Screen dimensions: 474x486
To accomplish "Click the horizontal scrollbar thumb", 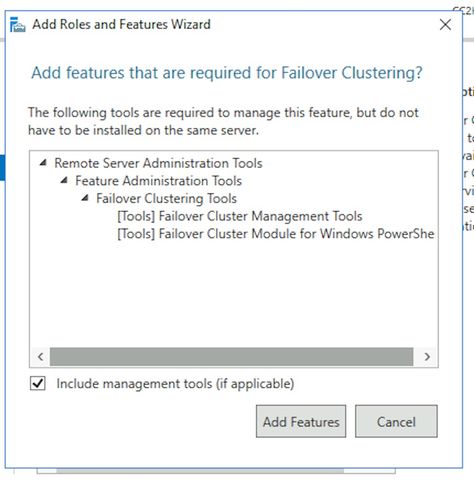I will click(232, 357).
